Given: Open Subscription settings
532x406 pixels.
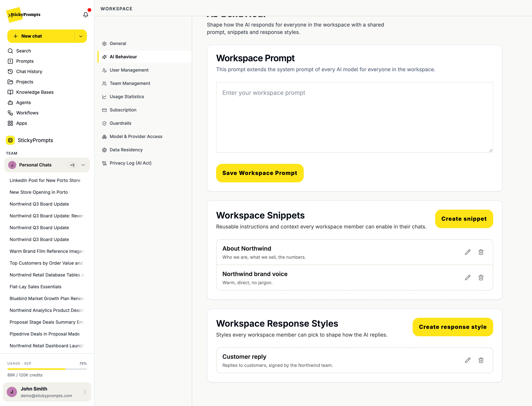Looking at the screenshot, I should tap(145, 110).
